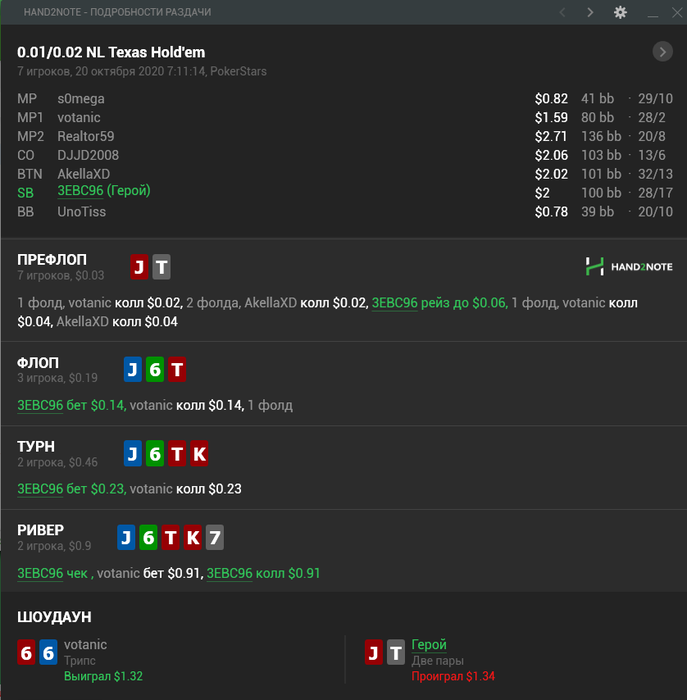Click the green 6 card on the flop
687x700 pixels.
tap(155, 369)
